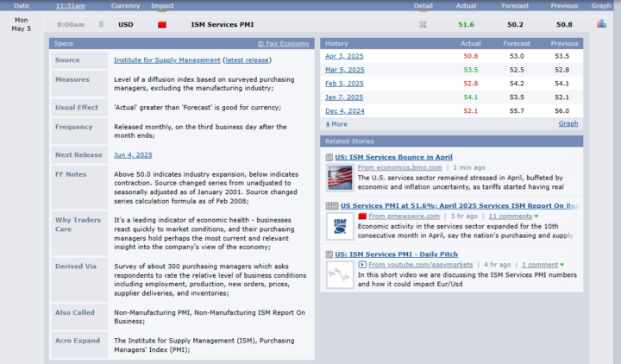Image resolution: width=621 pixels, height=364 pixels.
Task: Open history entry Jan 7, 2025
Action: pos(344,97)
